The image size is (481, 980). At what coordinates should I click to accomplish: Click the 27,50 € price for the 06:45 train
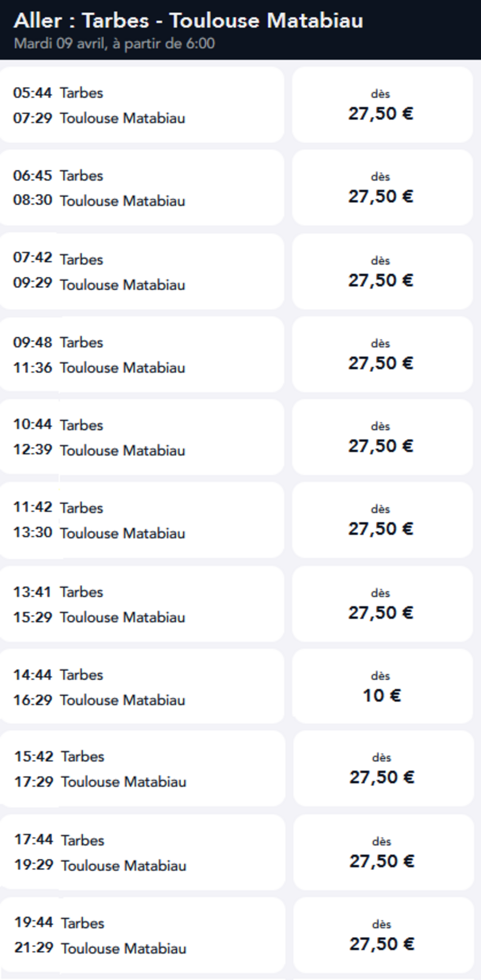(x=382, y=188)
